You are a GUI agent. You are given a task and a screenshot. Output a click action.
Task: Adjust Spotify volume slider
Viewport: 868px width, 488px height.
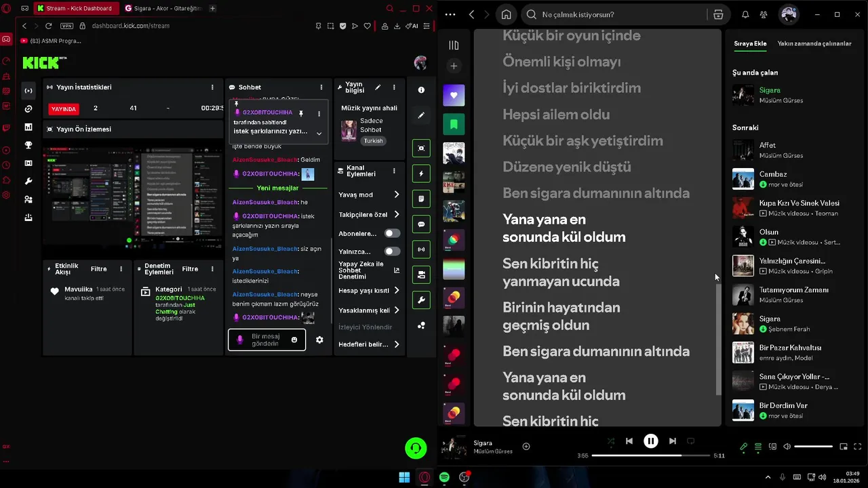[x=813, y=447]
